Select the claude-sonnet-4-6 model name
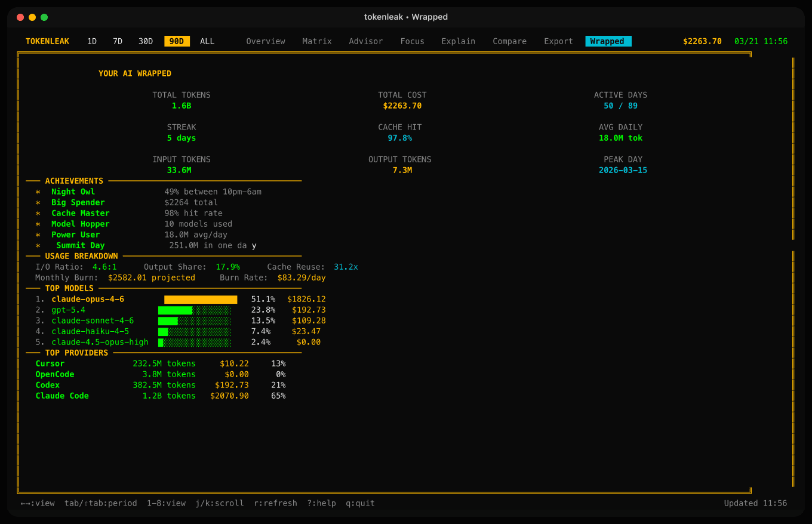 coord(93,320)
